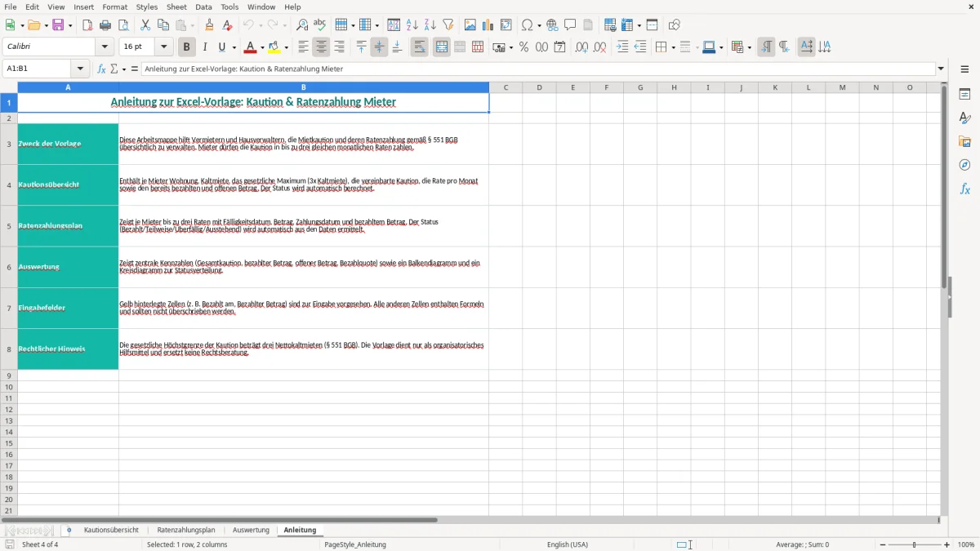The width and height of the screenshot is (980, 551).
Task: Format the cell as percent
Action: (x=524, y=47)
